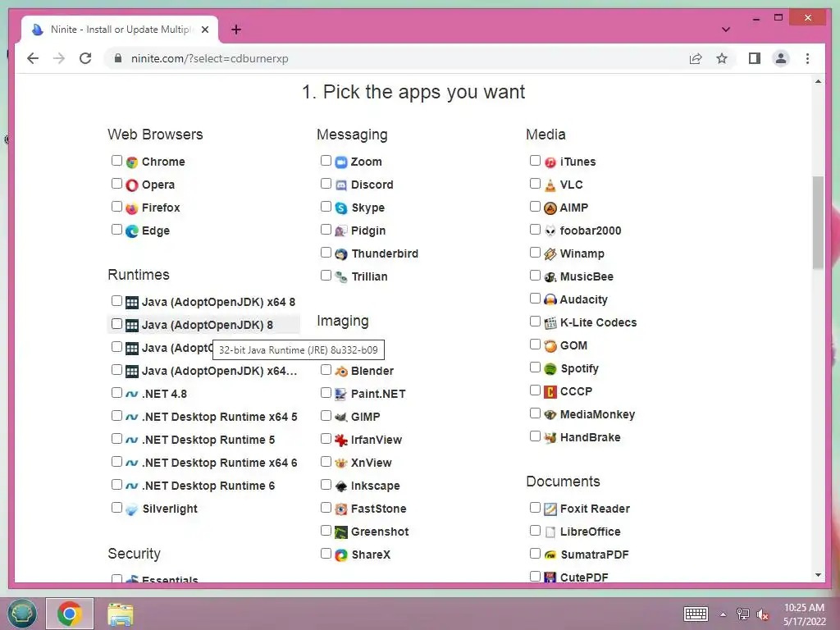The width and height of the screenshot is (840, 630).
Task: Click the Skype icon
Action: click(x=341, y=208)
